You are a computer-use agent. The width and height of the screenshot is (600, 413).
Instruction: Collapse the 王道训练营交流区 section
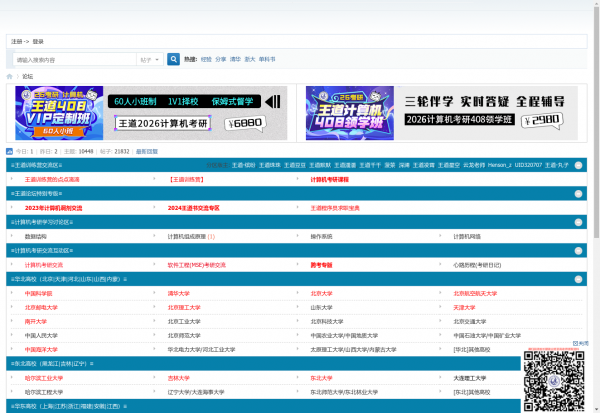(x=578, y=164)
